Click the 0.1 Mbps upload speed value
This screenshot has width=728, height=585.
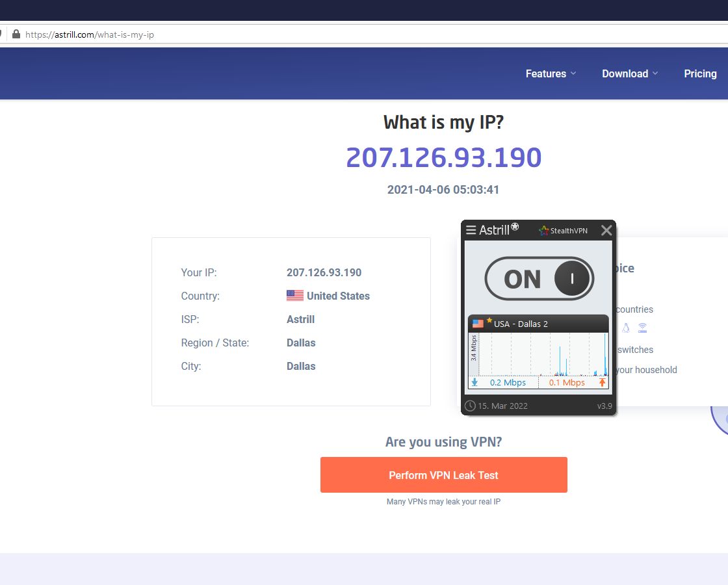567,383
